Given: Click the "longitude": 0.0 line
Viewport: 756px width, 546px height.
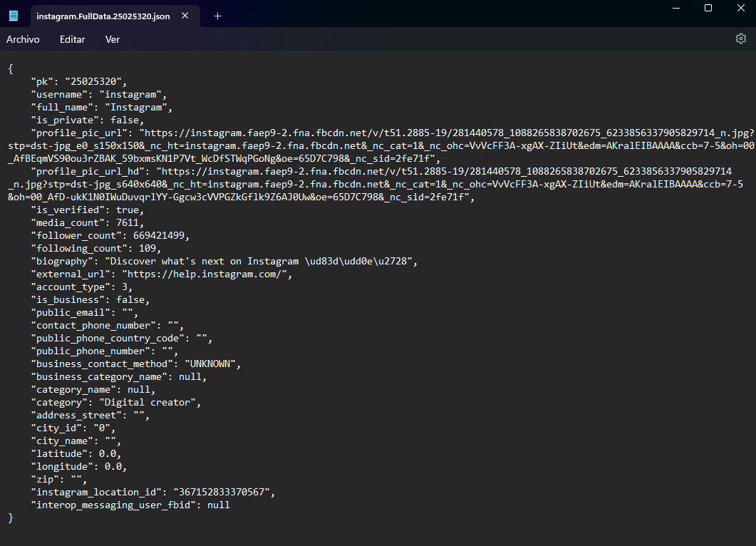Looking at the screenshot, I should (78, 466).
